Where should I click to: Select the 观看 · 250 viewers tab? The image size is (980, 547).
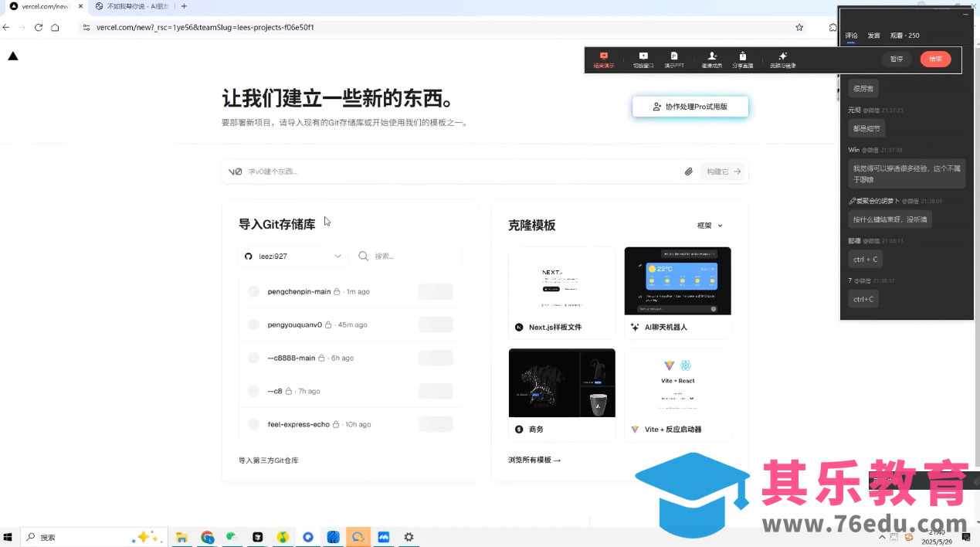[x=904, y=36]
